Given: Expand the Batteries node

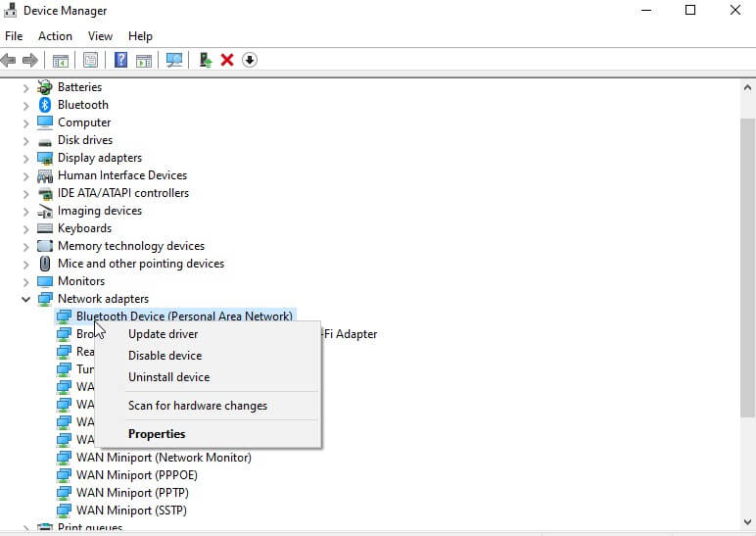Looking at the screenshot, I should pyautogui.click(x=26, y=88).
